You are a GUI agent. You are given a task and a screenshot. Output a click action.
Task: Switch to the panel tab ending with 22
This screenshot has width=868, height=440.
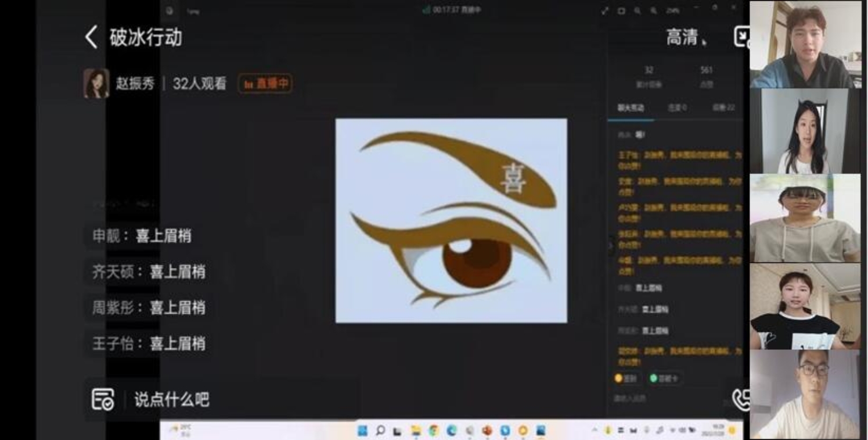723,108
